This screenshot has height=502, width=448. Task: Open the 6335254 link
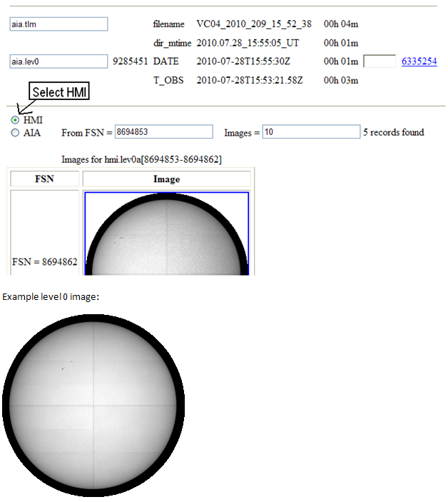419,61
